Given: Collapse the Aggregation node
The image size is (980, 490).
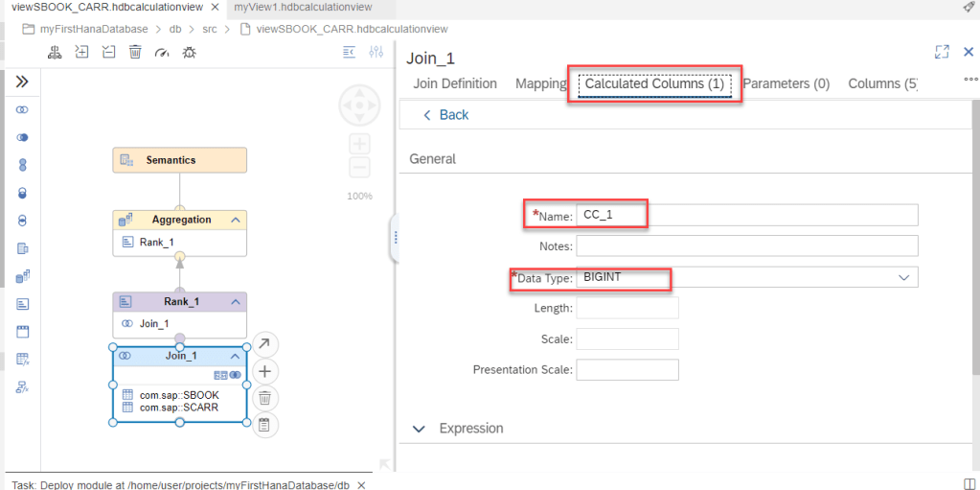Looking at the screenshot, I should pos(235,221).
